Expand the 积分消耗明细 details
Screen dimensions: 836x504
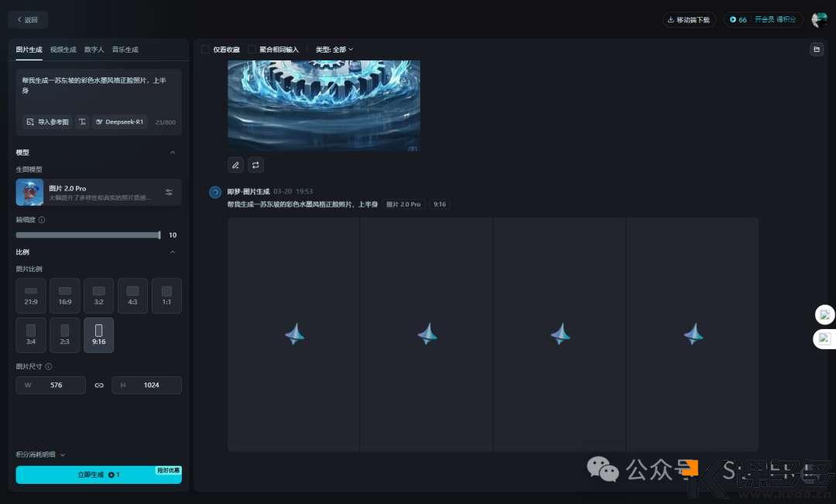41,454
